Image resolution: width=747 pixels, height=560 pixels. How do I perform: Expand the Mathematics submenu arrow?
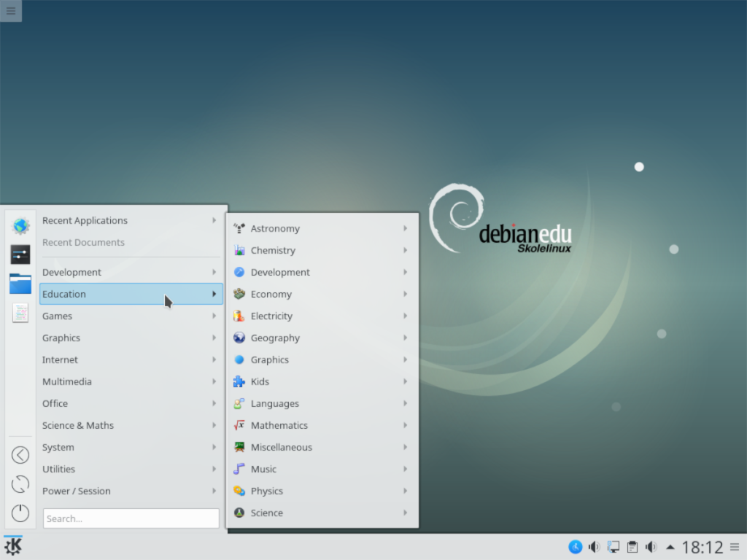click(406, 425)
